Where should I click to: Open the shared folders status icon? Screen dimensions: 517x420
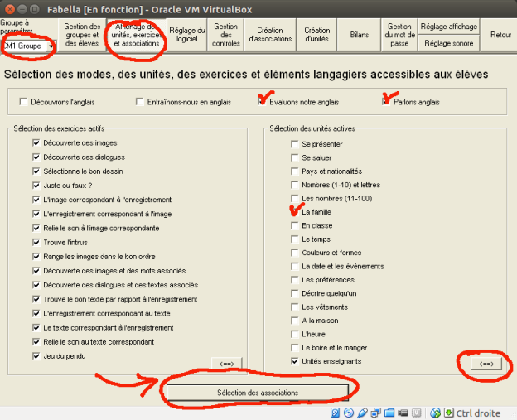point(389,413)
